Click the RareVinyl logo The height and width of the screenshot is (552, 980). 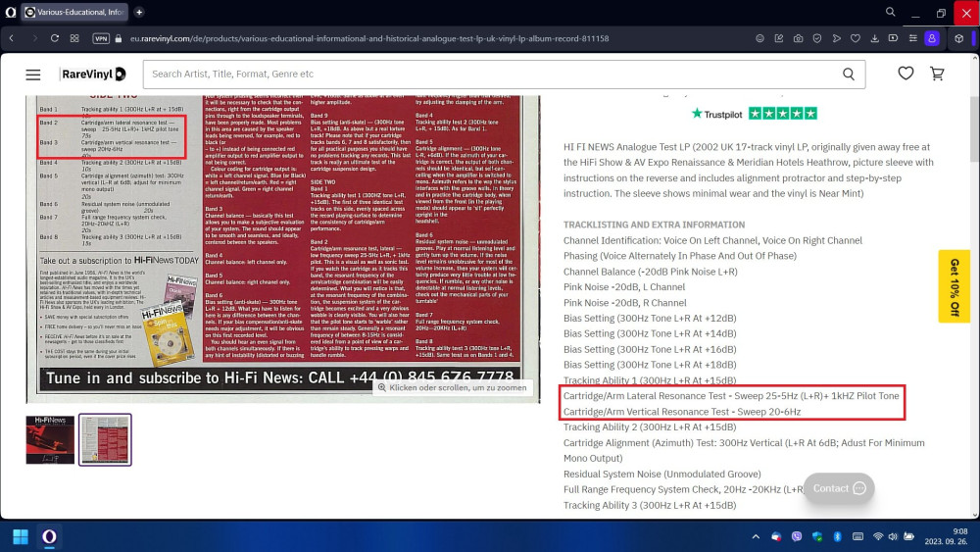[92, 75]
